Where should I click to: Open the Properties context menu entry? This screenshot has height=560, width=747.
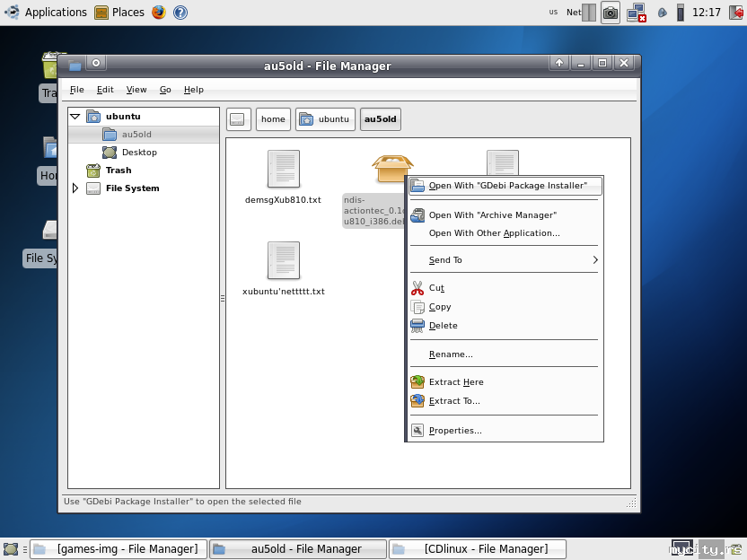click(x=454, y=431)
